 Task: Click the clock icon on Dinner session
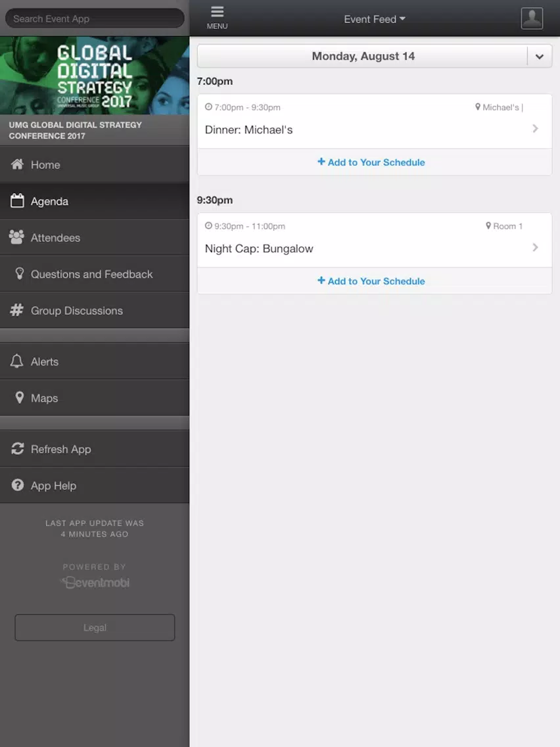[x=208, y=107]
